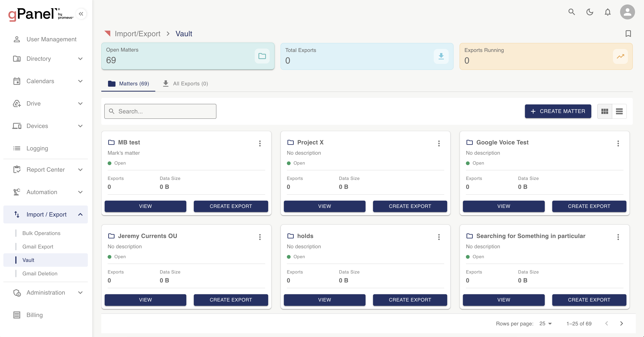Image resolution: width=644 pixels, height=337 pixels.
Task: Collapse the sidebar with double-chevron icon
Action: point(81,14)
